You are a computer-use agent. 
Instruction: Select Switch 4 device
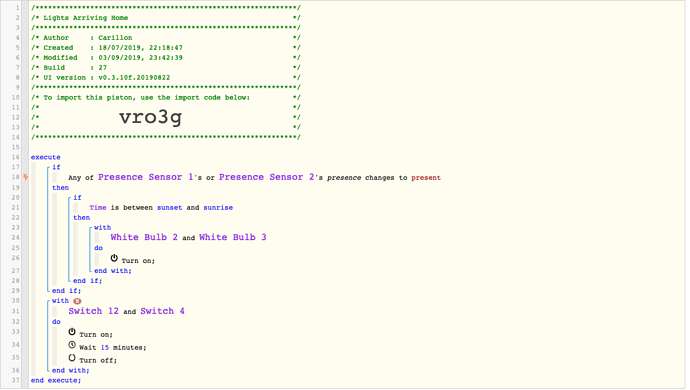click(162, 311)
